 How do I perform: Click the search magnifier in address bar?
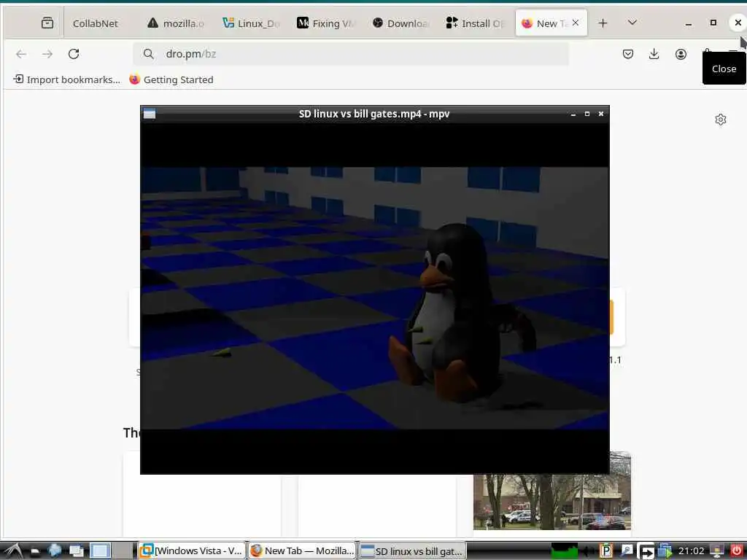149,54
